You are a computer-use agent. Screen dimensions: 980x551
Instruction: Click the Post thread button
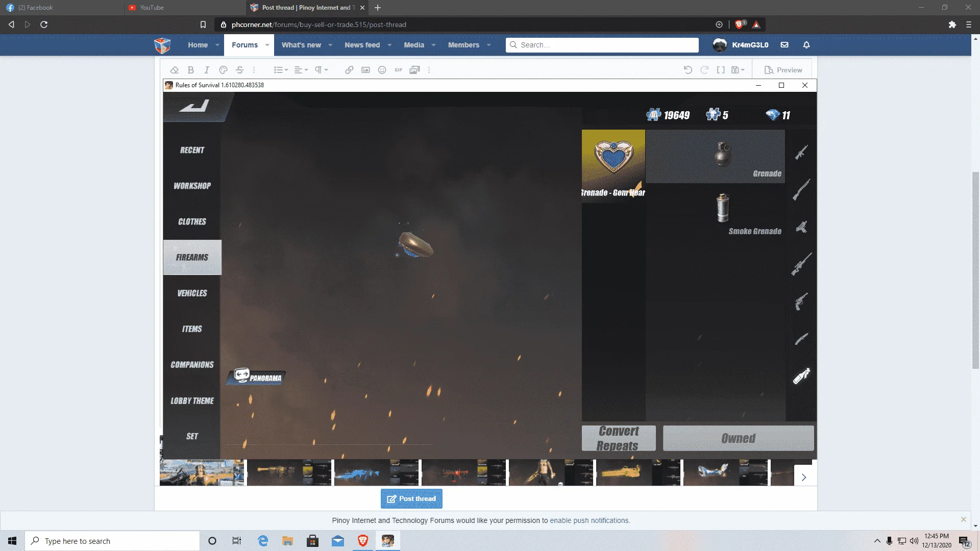pyautogui.click(x=411, y=498)
